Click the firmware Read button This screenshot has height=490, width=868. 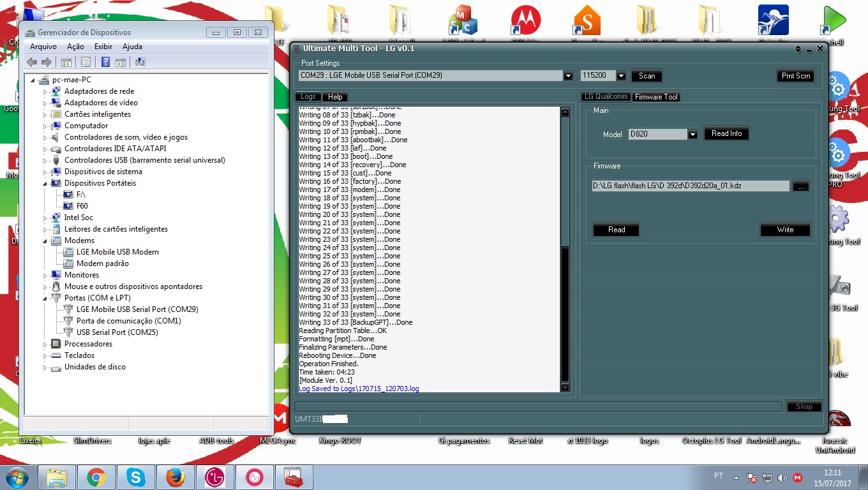616,230
